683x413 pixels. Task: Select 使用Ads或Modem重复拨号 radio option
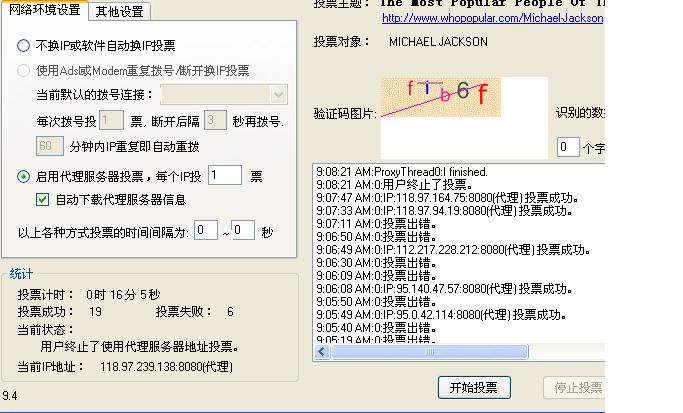coord(24,71)
